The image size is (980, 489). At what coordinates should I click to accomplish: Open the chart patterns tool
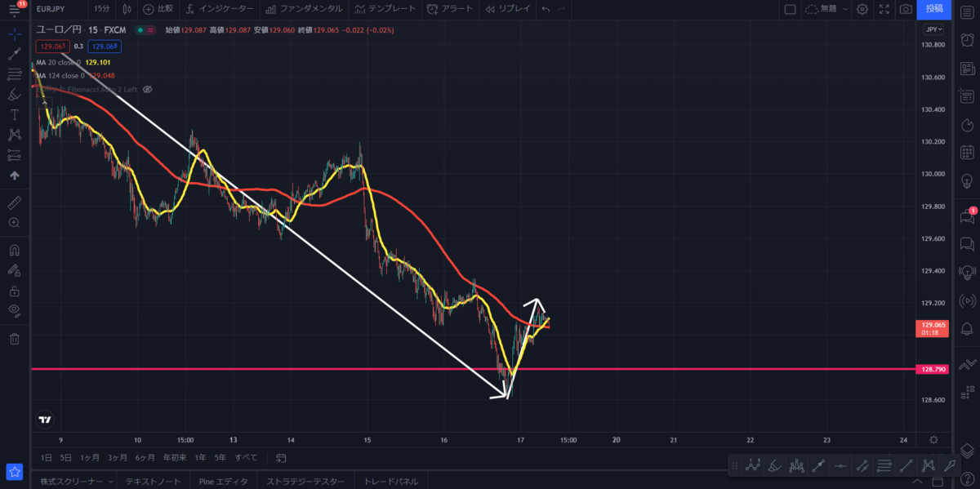pyautogui.click(x=14, y=135)
